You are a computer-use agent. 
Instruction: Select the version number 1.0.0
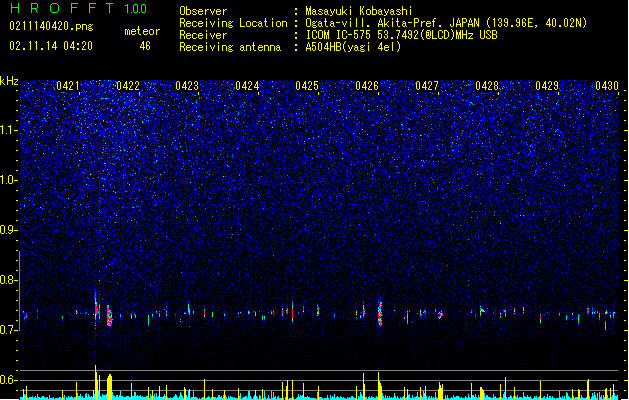136,9
